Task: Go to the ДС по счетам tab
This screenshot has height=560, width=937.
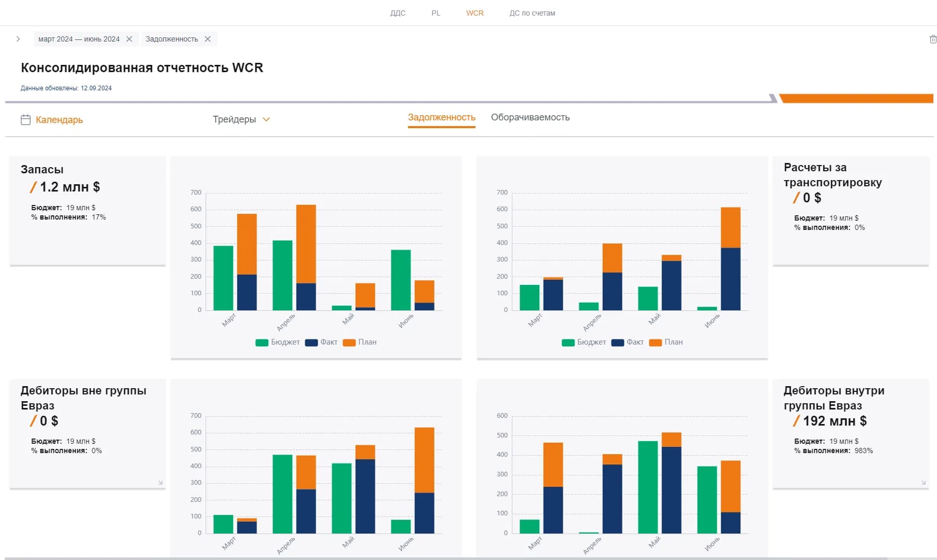Action: pos(532,13)
